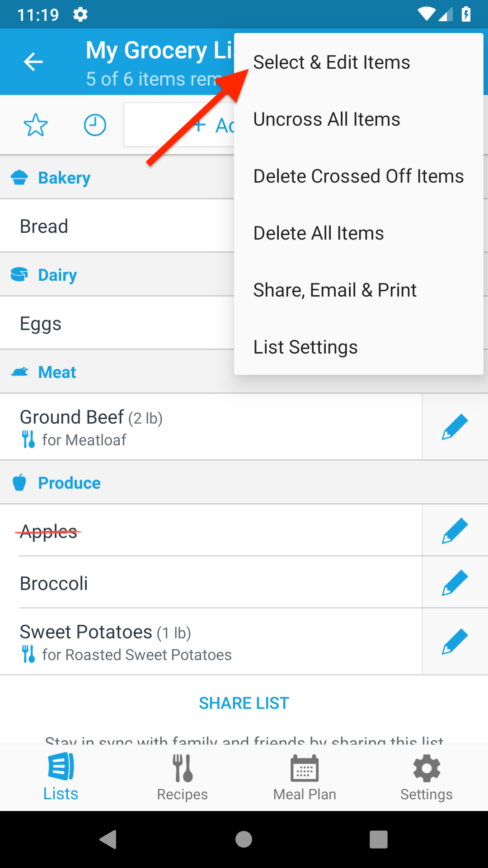
Task: Go to Settings tab
Action: pos(427,777)
